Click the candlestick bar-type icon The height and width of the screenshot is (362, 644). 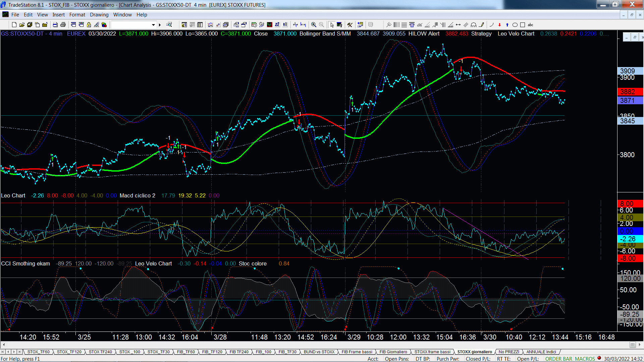(285, 25)
